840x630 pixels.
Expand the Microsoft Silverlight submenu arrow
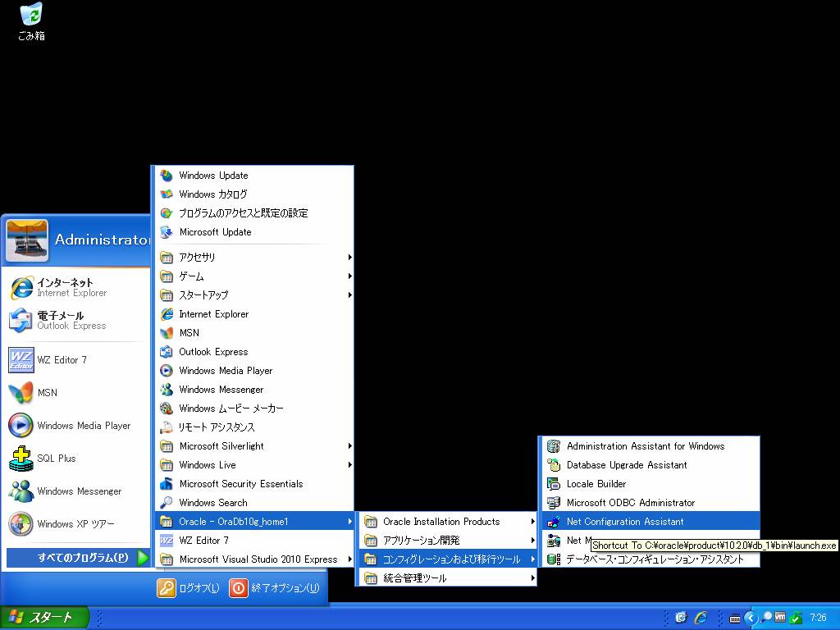[349, 445]
